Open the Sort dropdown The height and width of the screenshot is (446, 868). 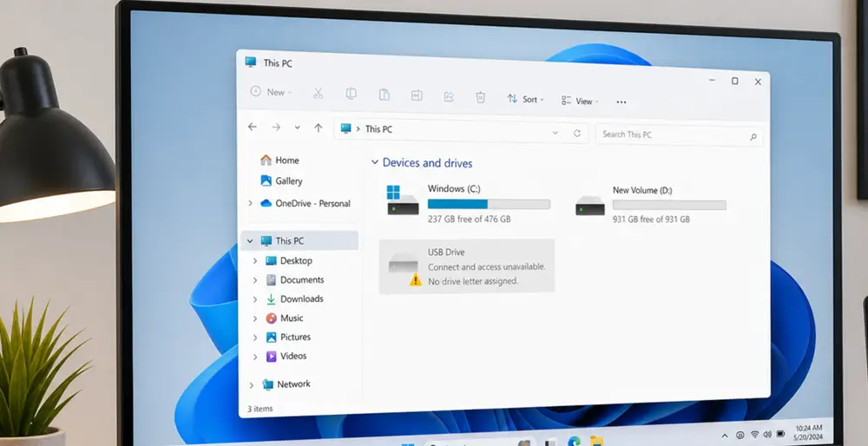tap(525, 99)
